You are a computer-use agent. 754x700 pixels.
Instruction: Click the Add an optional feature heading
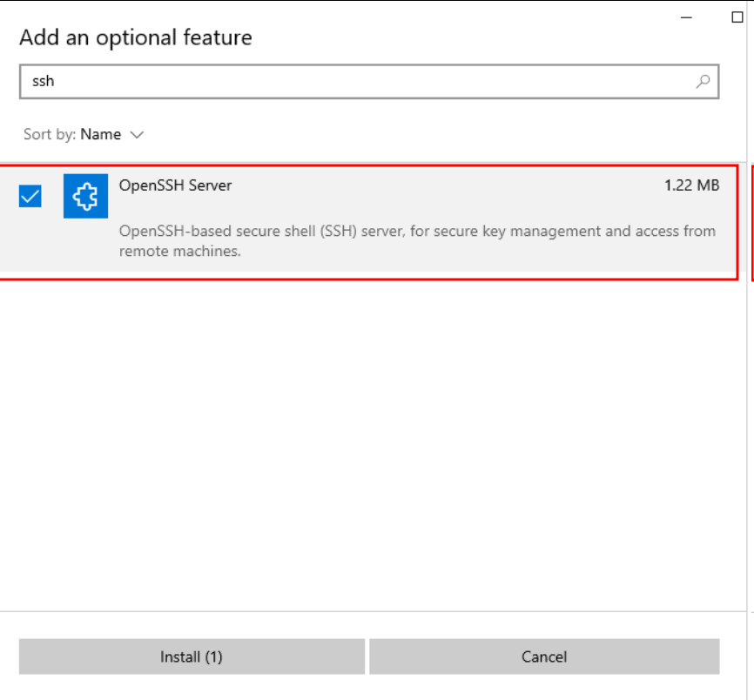point(136,37)
